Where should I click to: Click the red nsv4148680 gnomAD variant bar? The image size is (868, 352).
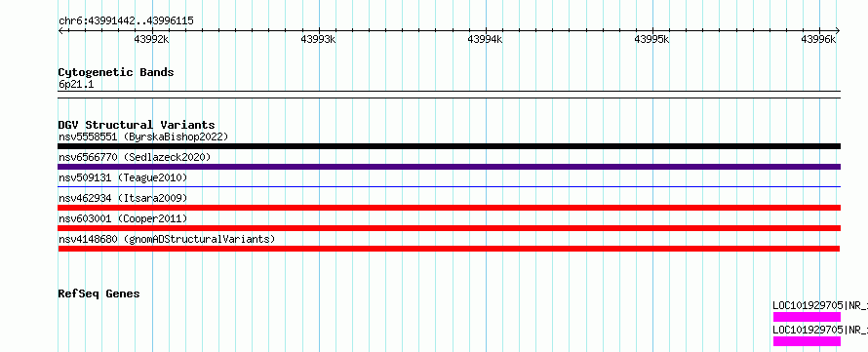coord(449,249)
